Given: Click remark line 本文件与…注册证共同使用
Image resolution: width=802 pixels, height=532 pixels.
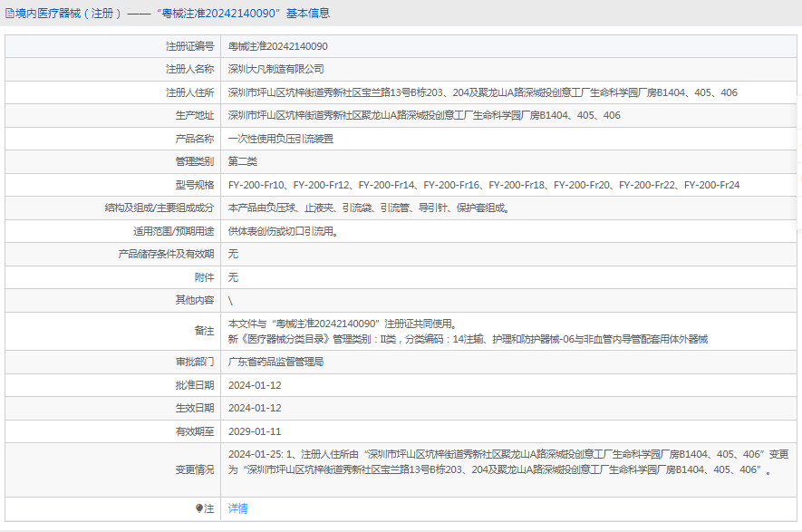Looking at the screenshot, I should (343, 324).
